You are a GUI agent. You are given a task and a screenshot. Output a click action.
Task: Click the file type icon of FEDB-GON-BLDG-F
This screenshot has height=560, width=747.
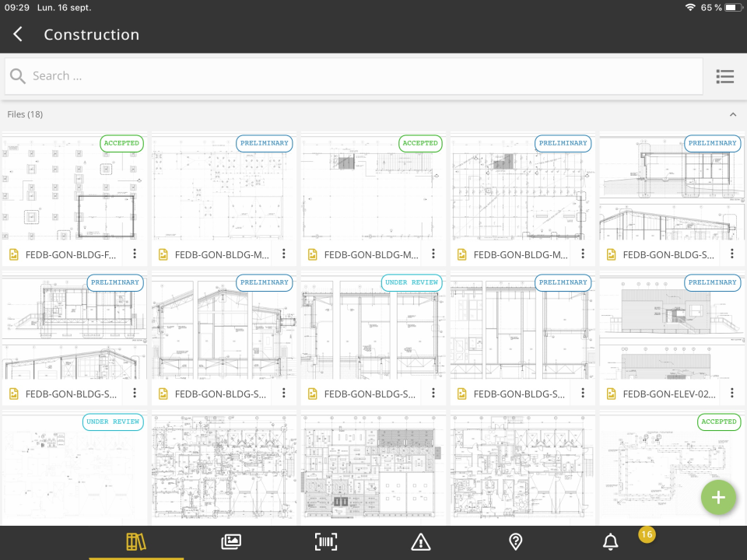click(14, 255)
